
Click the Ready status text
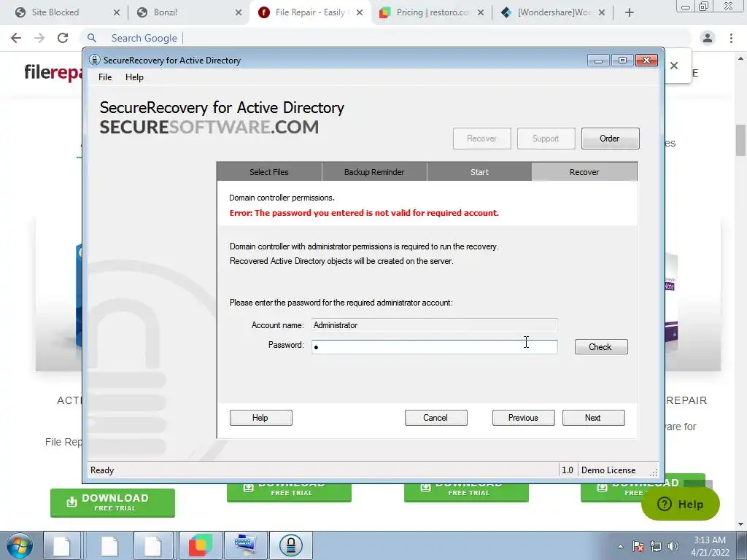[102, 470]
